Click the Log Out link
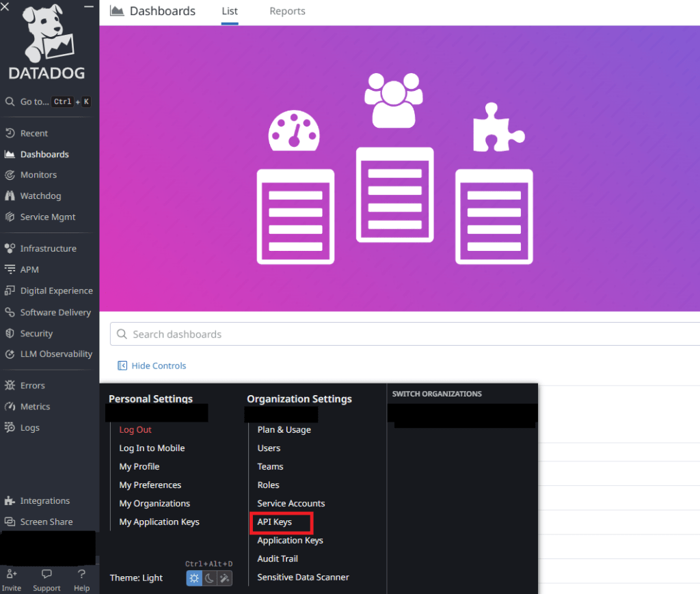Image resolution: width=700 pixels, height=594 pixels. pos(135,430)
